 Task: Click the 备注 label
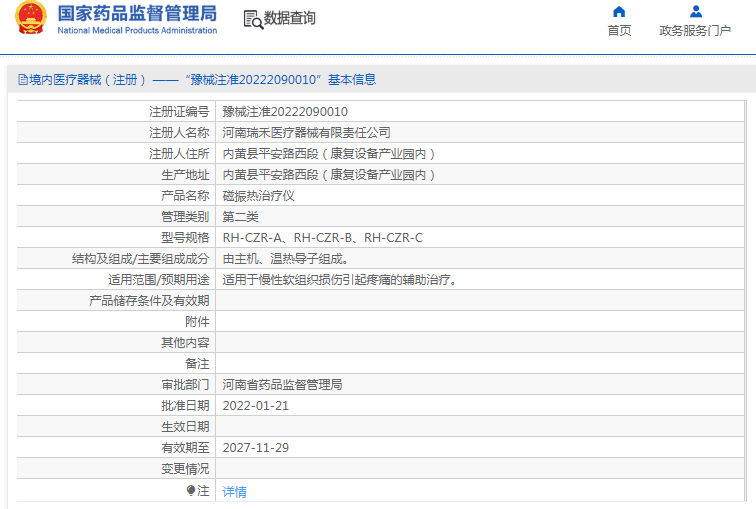[x=197, y=363]
